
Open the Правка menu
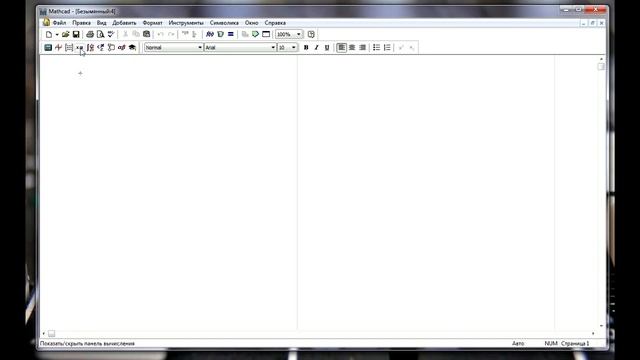click(x=81, y=23)
